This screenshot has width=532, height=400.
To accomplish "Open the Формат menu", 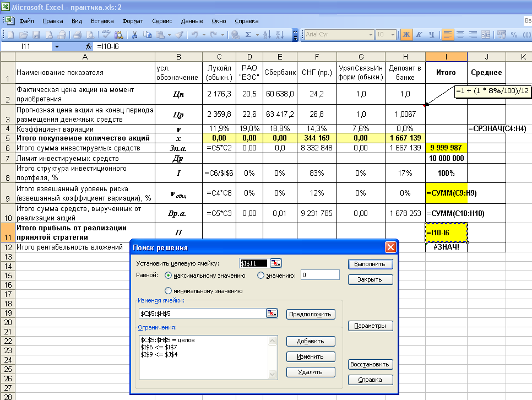I will click(x=133, y=21).
